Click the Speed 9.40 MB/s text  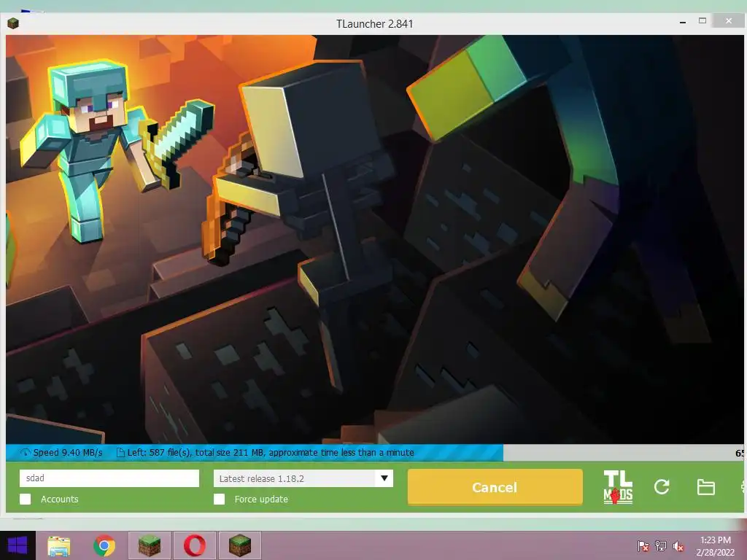click(x=68, y=452)
